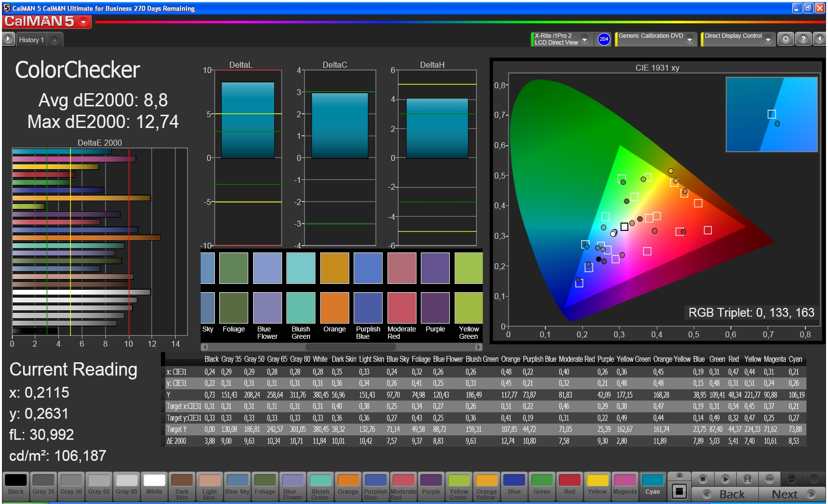Screen dimensions: 828x504
Task: Select the Blue Sky patch button
Action: [237, 486]
